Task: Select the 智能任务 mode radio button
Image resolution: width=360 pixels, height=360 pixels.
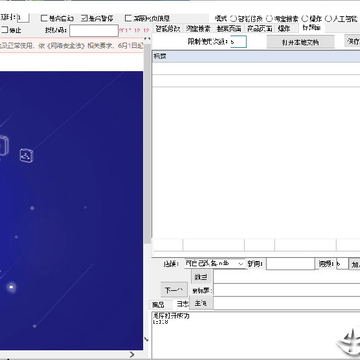Action: (233, 19)
